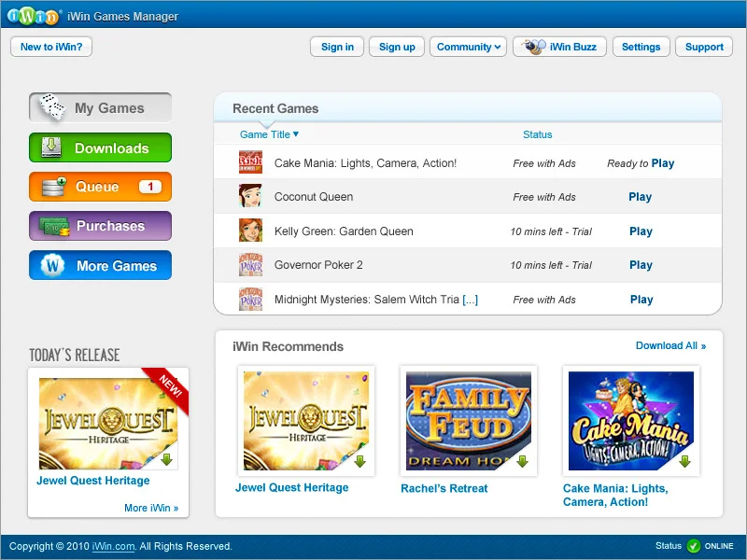This screenshot has width=747, height=560.
Task: Click the Rachel's Retreat link
Action: point(444,488)
